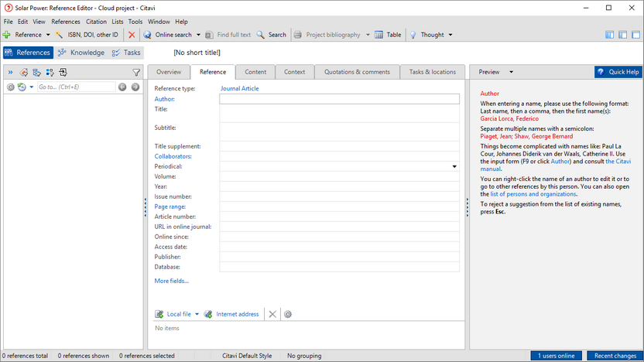Add a new Thought

pyautogui.click(x=427, y=35)
